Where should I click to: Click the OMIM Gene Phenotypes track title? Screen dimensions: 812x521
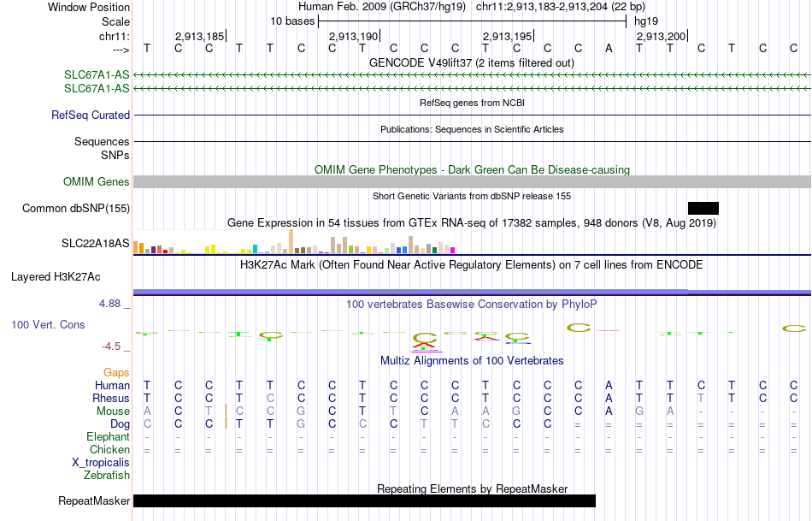(x=473, y=169)
